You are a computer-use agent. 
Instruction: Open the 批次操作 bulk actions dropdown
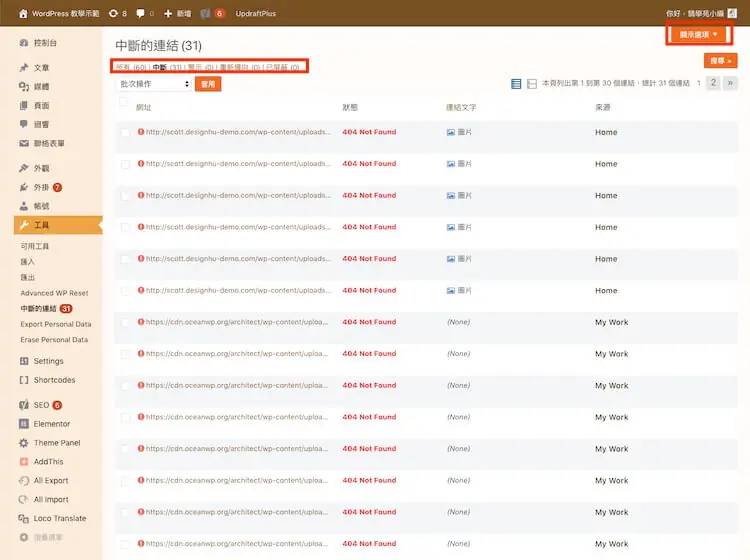pos(154,84)
